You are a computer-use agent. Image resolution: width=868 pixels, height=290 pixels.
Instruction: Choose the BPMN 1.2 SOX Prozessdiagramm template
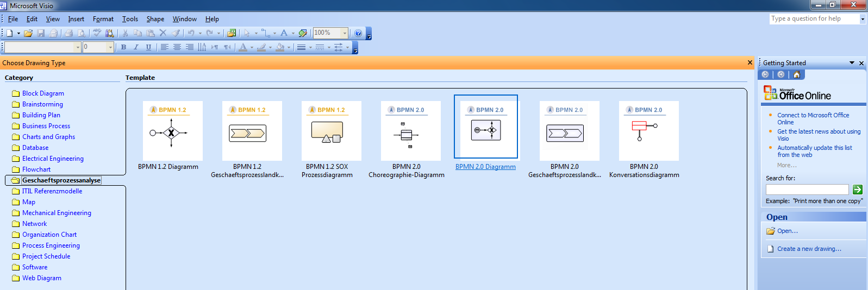[x=331, y=140]
